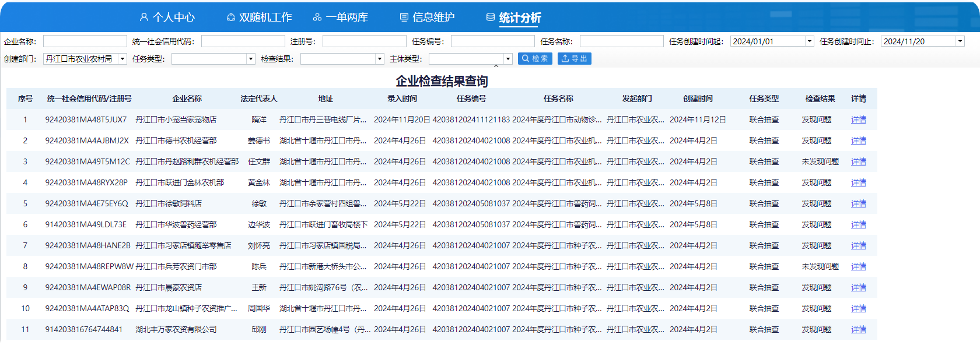This screenshot has width=980, height=352.
Task: Select credit code 91420381MA49LDL73E
Action: 86,224
